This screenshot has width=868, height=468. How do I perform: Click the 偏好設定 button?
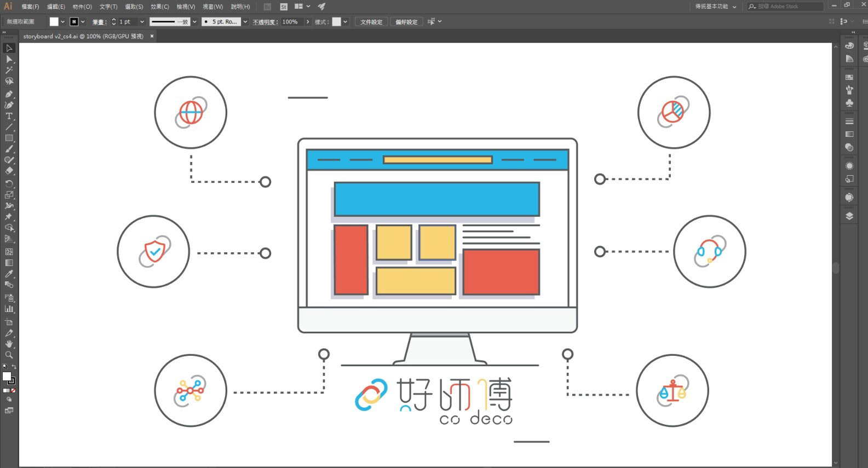tap(406, 22)
